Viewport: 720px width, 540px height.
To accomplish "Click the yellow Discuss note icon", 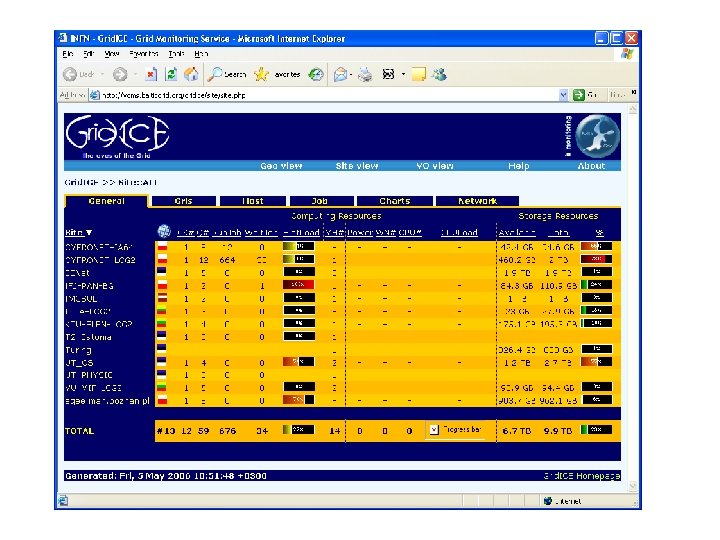I will (x=419, y=74).
